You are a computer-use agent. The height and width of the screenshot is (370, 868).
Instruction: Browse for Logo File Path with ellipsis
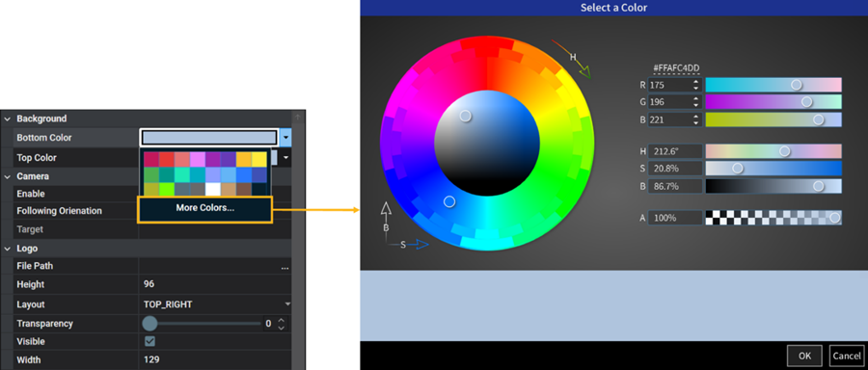tap(285, 267)
